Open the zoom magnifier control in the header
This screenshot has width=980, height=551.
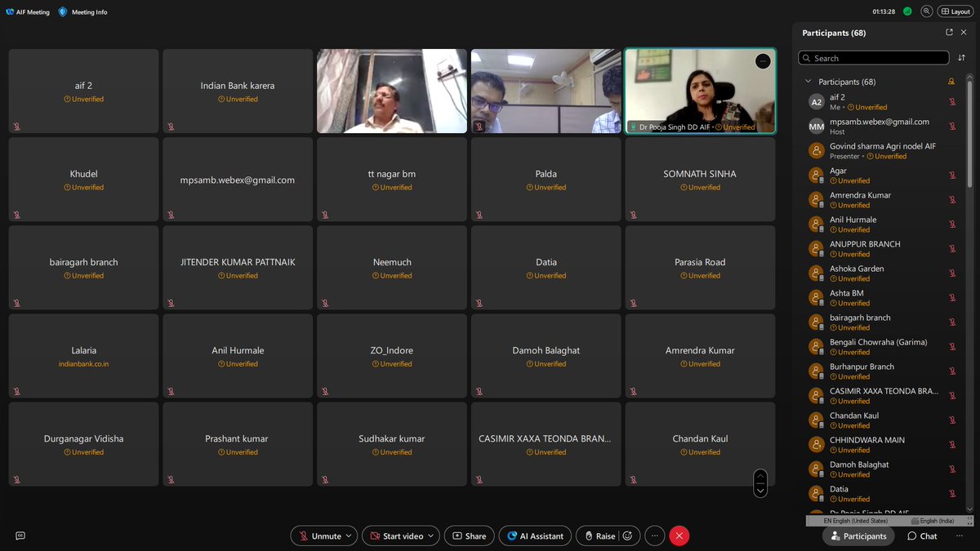coord(926,11)
